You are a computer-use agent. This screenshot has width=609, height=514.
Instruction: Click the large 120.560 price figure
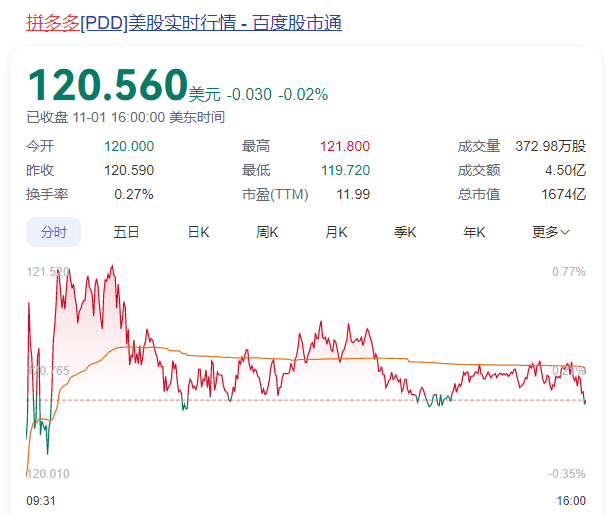pyautogui.click(x=107, y=85)
